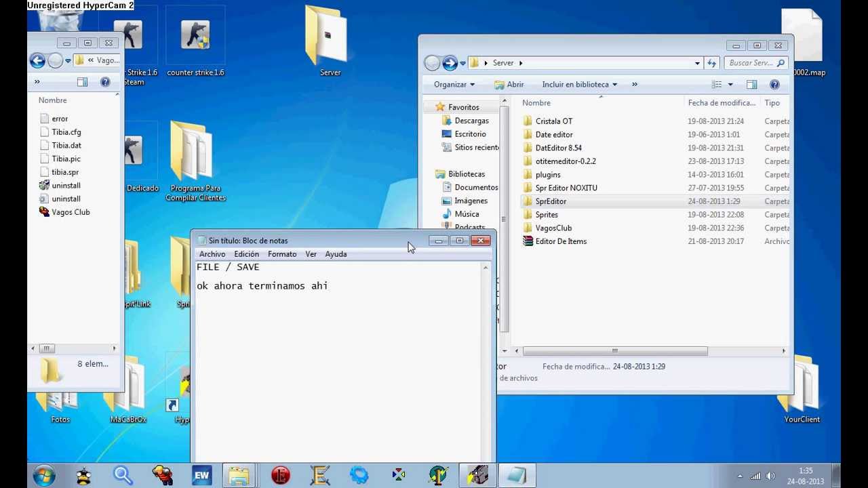Image resolution: width=868 pixels, height=488 pixels.
Task: Open the view options dropdown arrow
Action: click(x=730, y=85)
